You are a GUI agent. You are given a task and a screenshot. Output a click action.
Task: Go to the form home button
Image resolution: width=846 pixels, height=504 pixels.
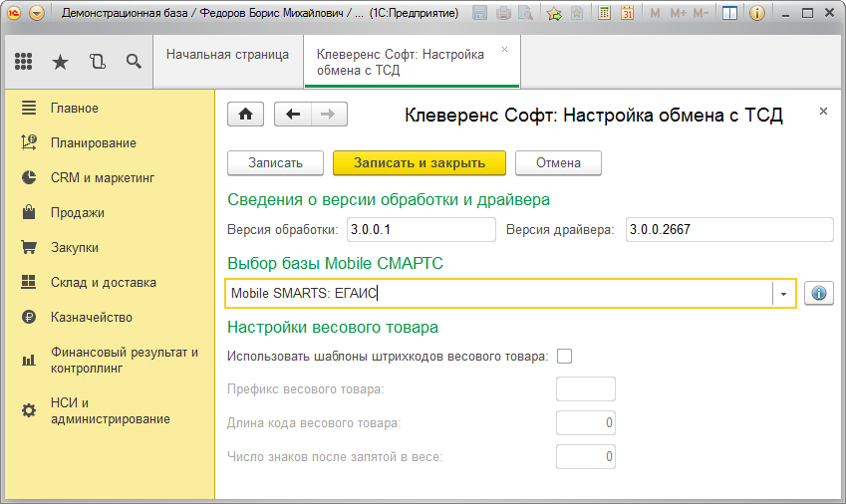[245, 115]
